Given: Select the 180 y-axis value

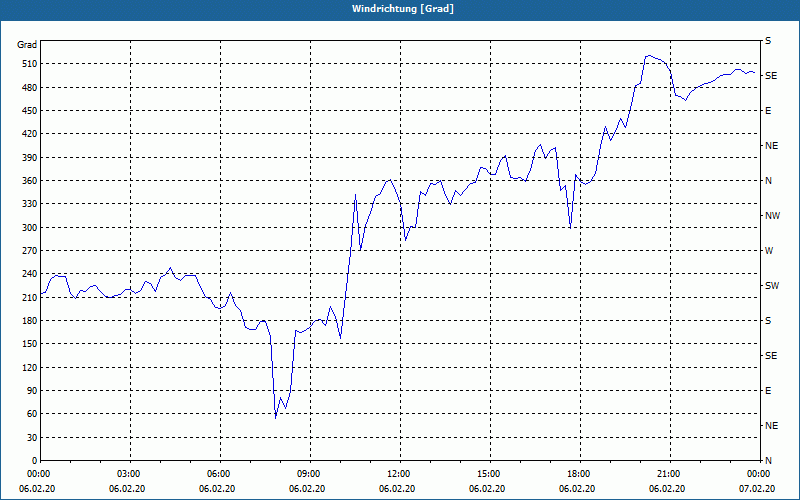Looking at the screenshot, I should tap(29, 321).
